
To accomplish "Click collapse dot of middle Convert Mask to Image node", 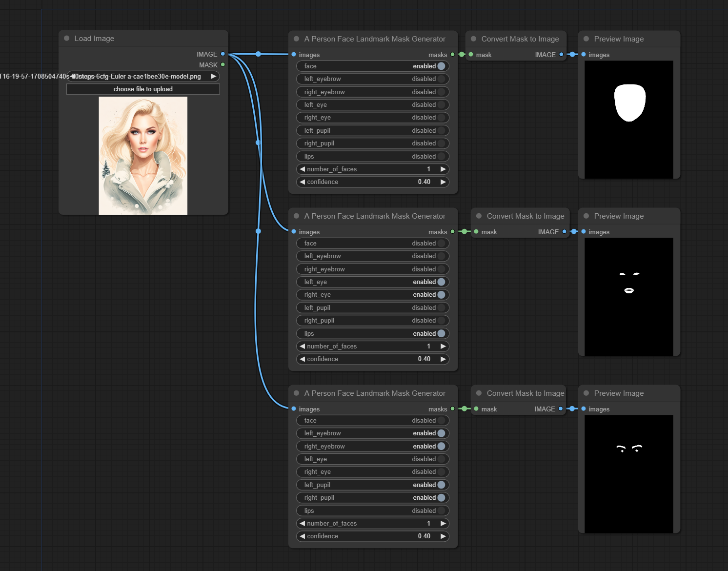I will 479,216.
